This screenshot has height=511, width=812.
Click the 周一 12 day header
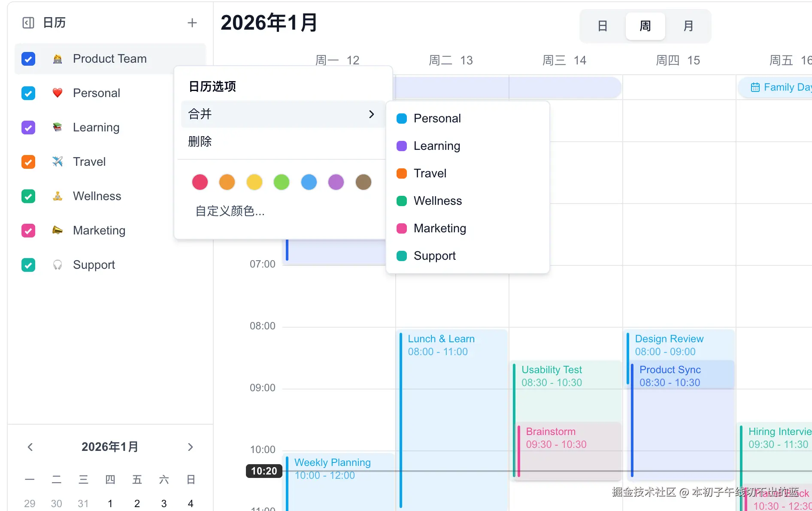click(337, 60)
